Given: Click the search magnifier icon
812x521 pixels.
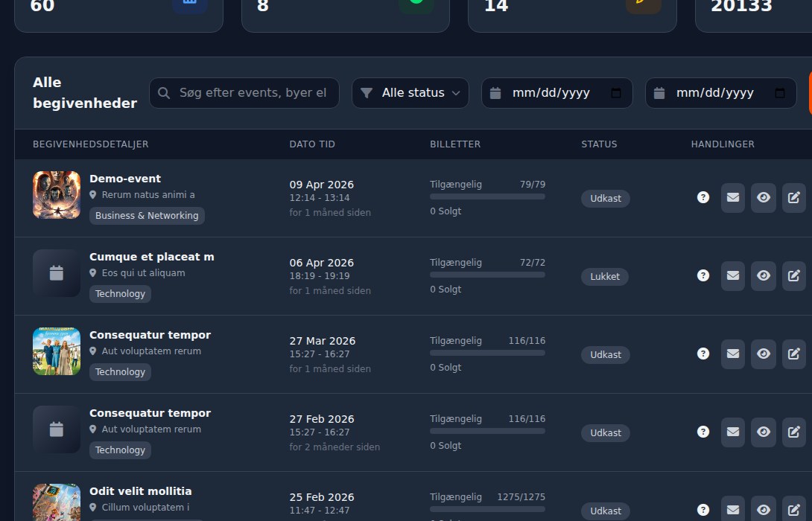Looking at the screenshot, I should (x=164, y=93).
